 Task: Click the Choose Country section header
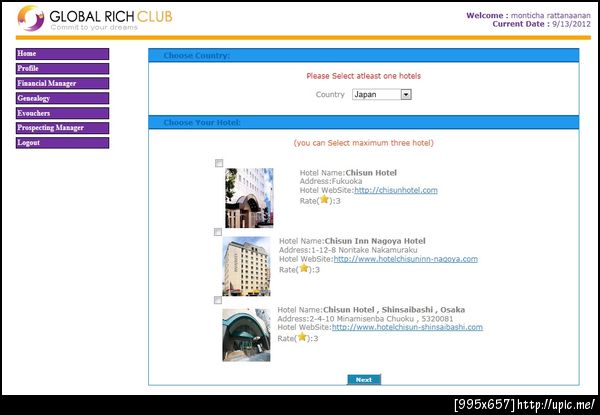pyautogui.click(x=364, y=55)
